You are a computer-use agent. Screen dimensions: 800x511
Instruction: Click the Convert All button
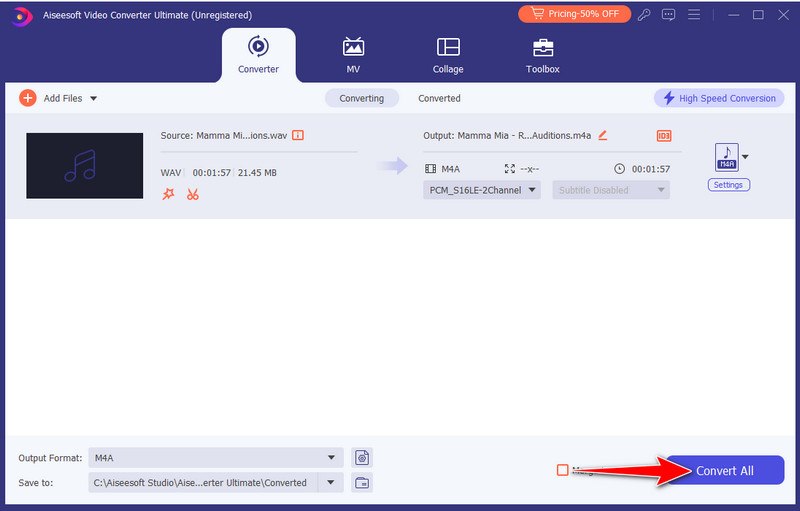point(725,471)
